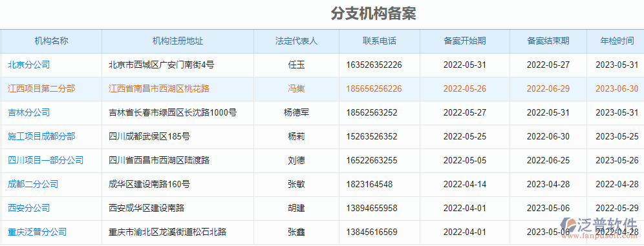Screen dimensions: 644x246
Task: Click the 联系电话 column header
Action: click(380, 41)
